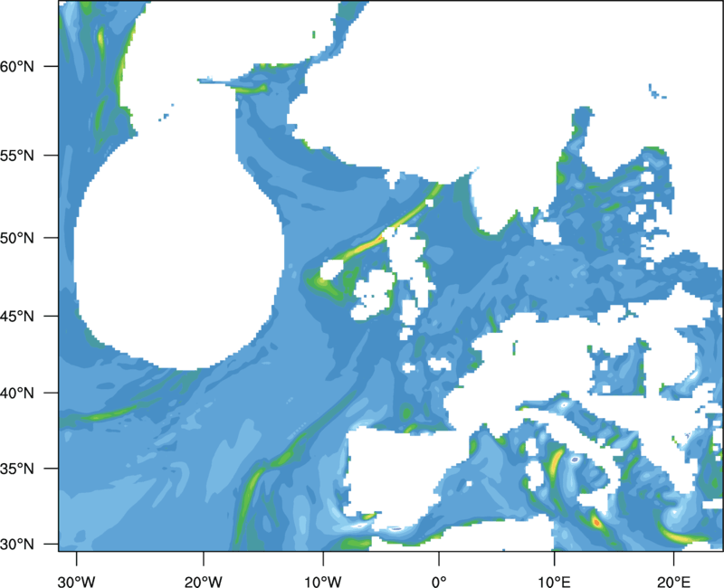Image resolution: width=724 pixels, height=588 pixels.
Task: Click the 40°N latitude label
Action: [17, 394]
